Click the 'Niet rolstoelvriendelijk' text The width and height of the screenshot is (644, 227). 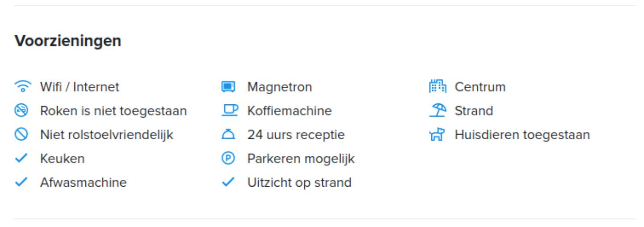106,135
